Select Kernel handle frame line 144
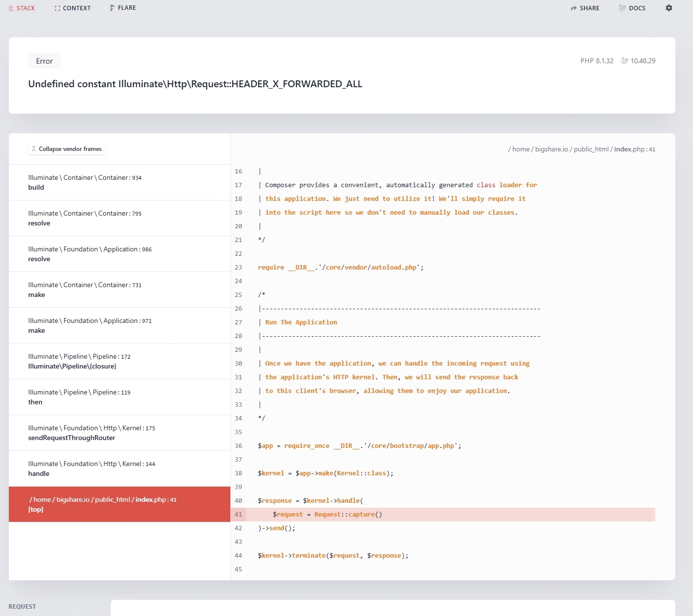Viewport: 693px width, 616px height. click(119, 468)
